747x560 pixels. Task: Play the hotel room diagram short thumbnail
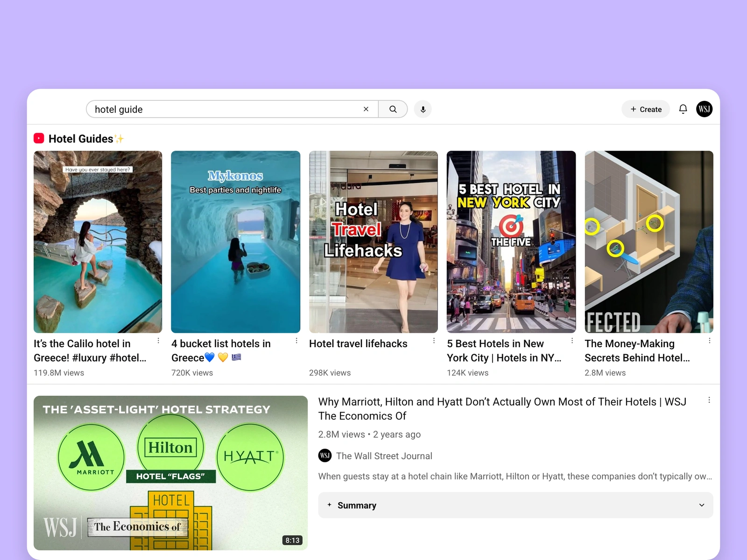pyautogui.click(x=649, y=242)
